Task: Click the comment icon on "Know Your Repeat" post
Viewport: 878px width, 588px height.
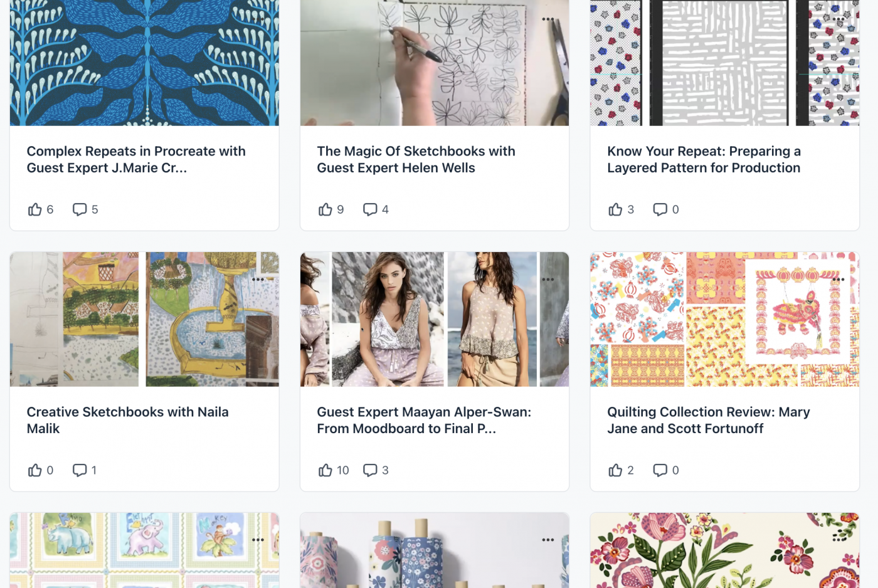Action: (659, 209)
